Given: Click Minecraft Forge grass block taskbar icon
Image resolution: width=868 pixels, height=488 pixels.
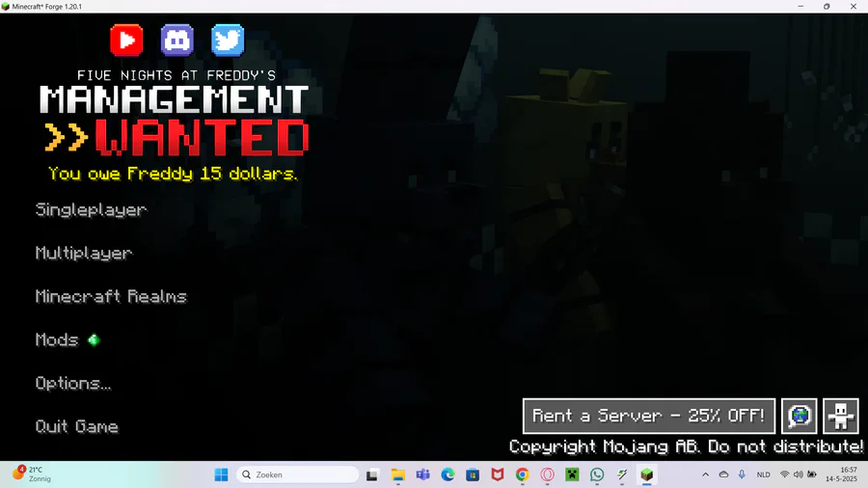Looking at the screenshot, I should (x=647, y=474).
